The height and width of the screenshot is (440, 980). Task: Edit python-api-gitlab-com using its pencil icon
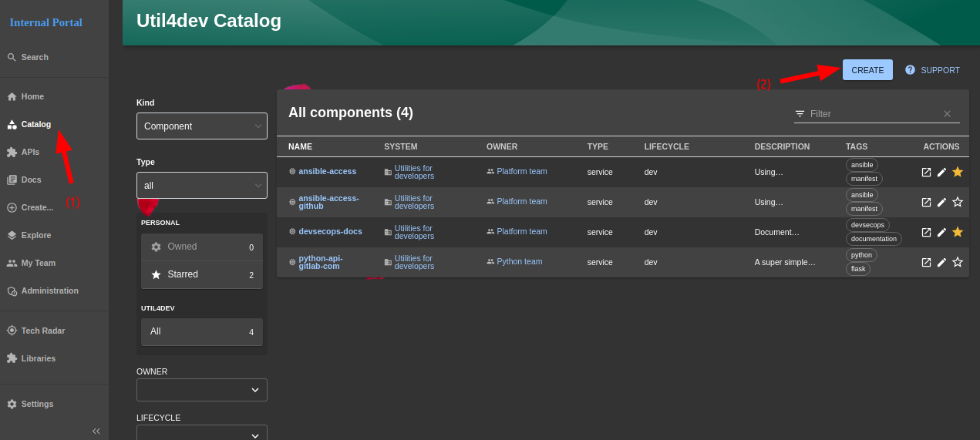click(941, 262)
